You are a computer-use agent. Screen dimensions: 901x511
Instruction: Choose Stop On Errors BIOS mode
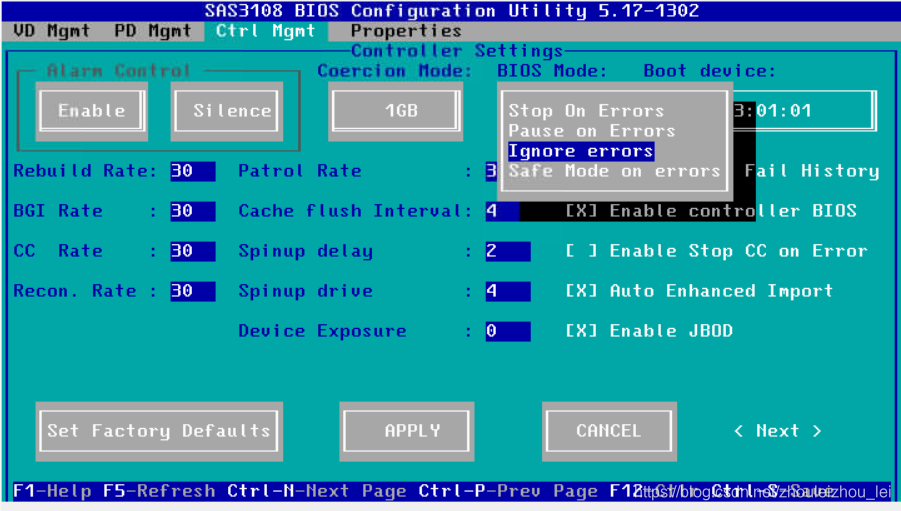coord(586,110)
